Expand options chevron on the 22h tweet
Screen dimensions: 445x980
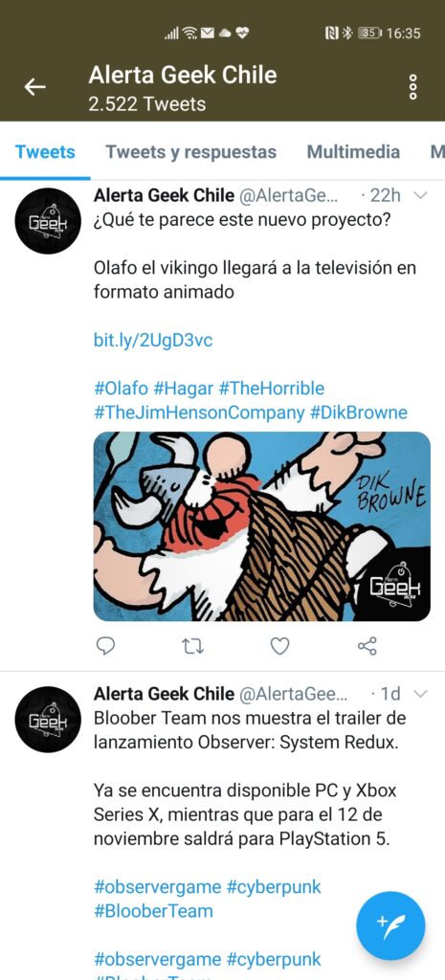[421, 195]
